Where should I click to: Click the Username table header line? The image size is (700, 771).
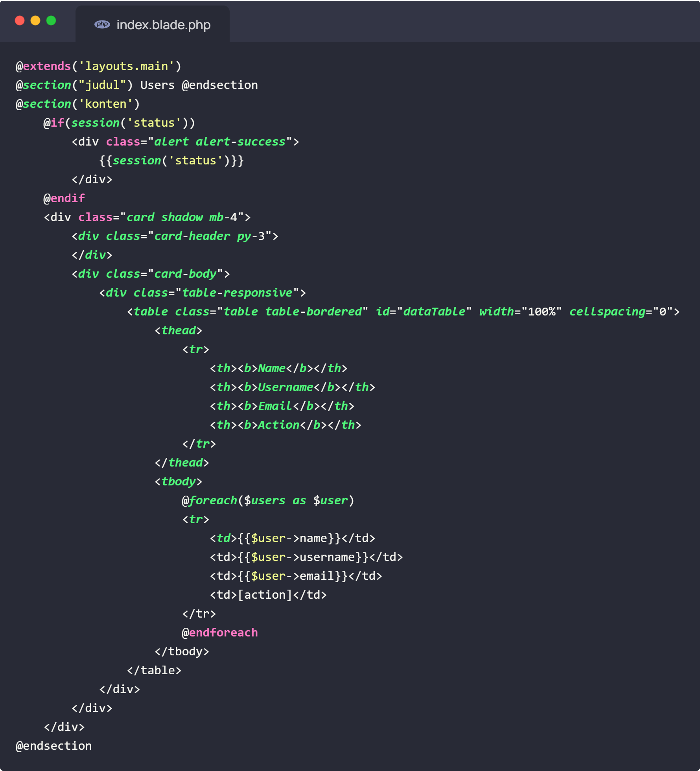292,387
